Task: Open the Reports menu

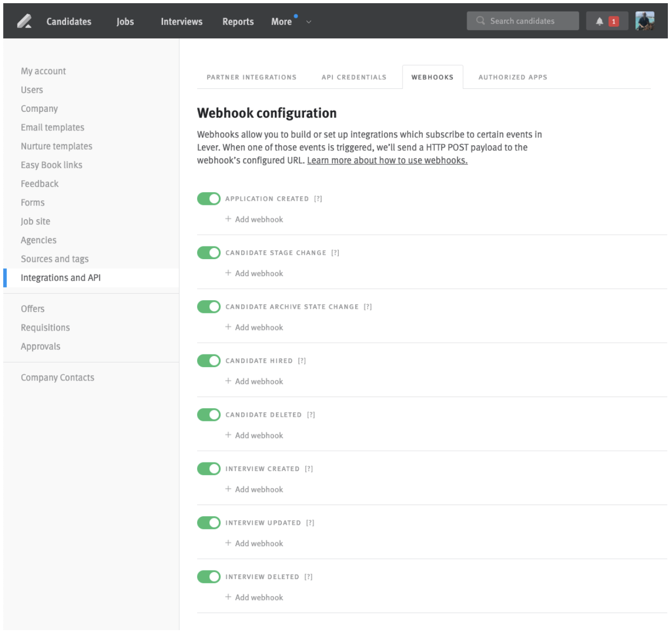Action: click(238, 22)
